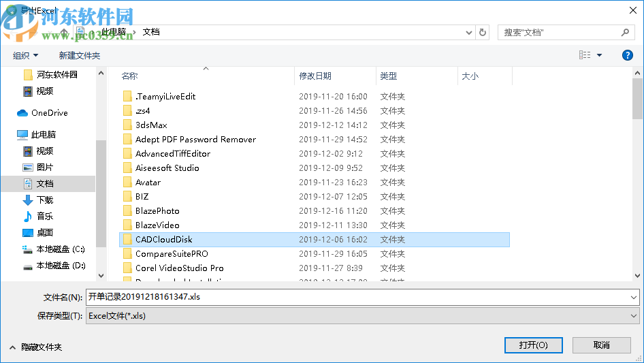Click folder icon of BIZ
Screen dimensions: 644x363
point(127,197)
